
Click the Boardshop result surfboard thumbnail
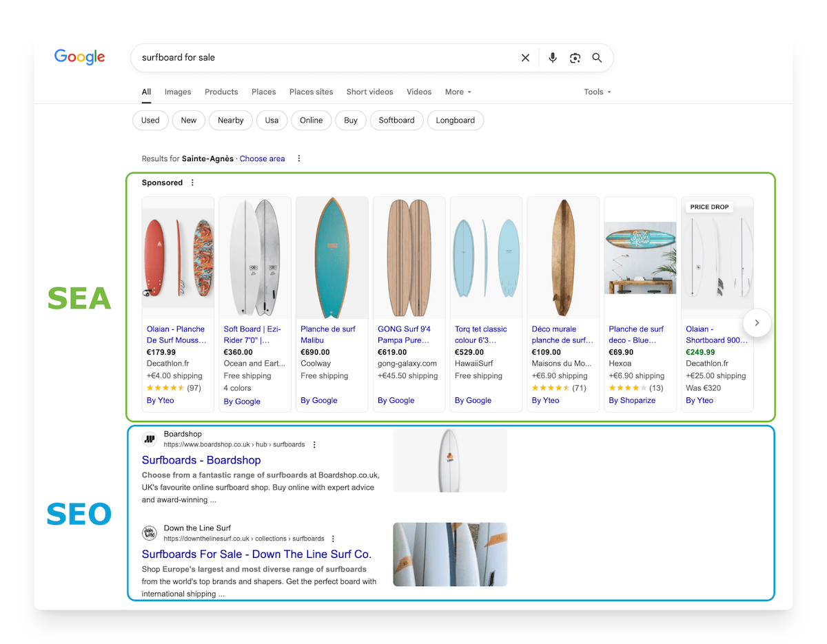tap(450, 459)
